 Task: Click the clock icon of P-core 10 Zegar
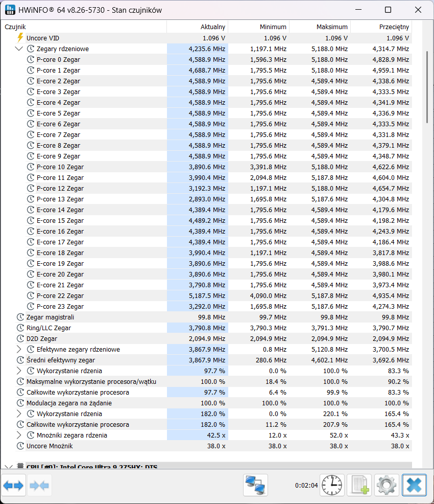tap(31, 167)
